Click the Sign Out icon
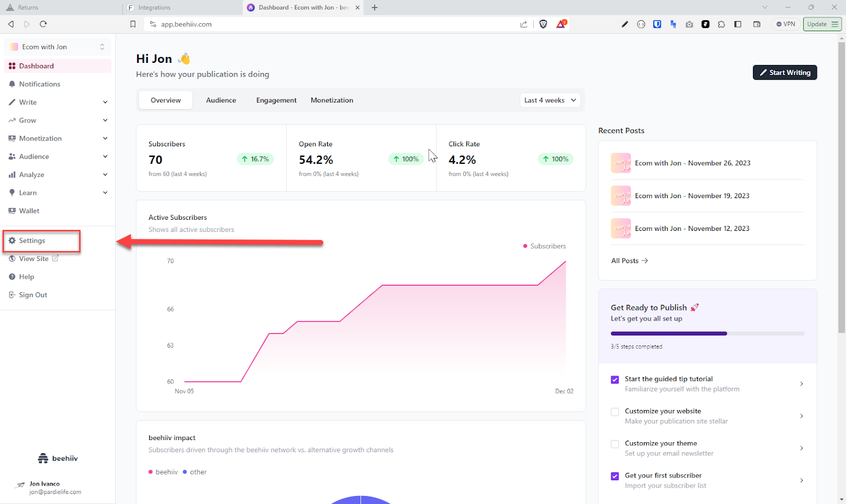This screenshot has height=504, width=846. (12, 295)
